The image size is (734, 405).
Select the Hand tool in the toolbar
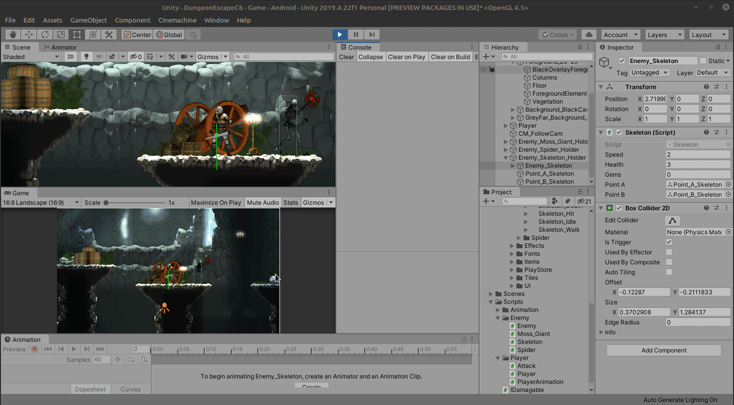[13, 35]
